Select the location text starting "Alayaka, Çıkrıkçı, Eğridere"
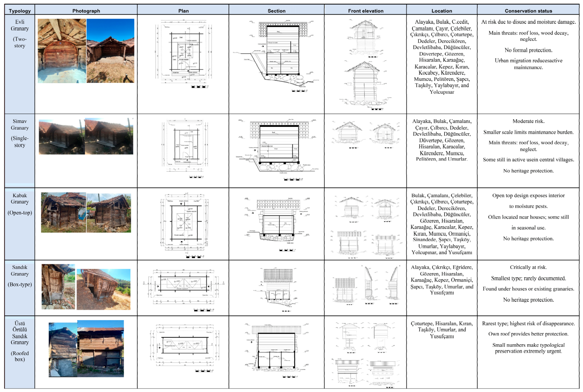The width and height of the screenshot is (583, 392). click(442, 280)
